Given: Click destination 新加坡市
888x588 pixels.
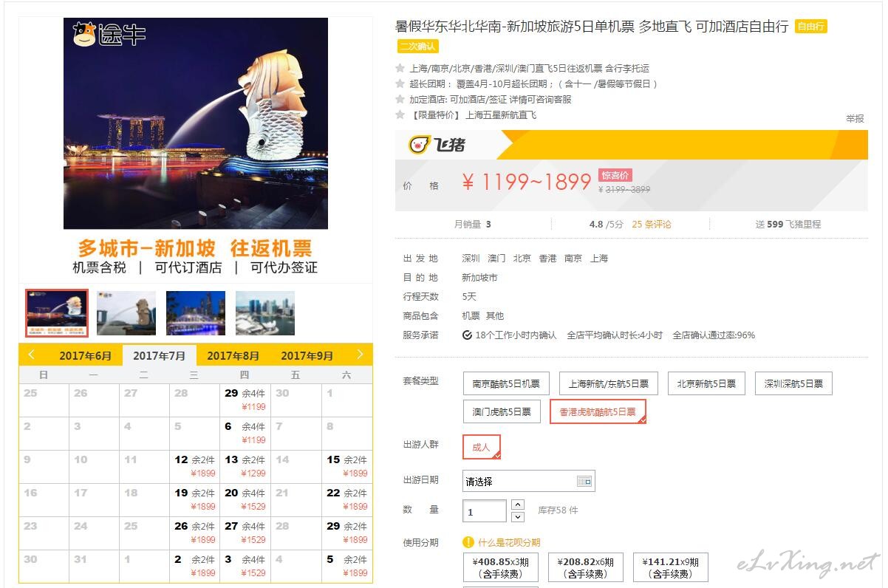Looking at the screenshot, I should tap(479, 278).
